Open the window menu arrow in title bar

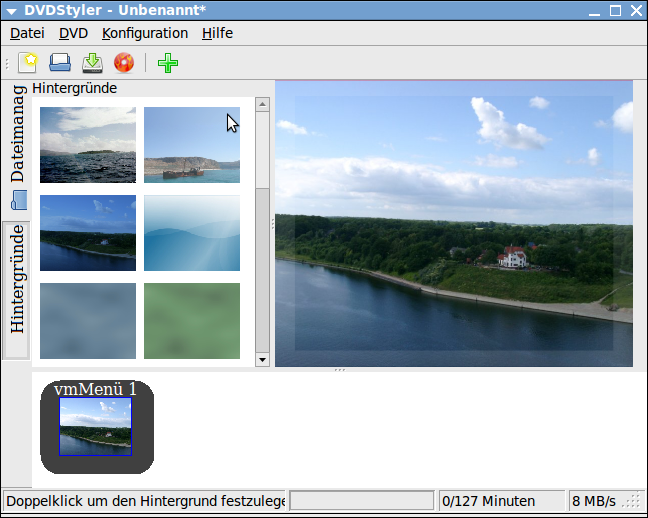coord(11,11)
